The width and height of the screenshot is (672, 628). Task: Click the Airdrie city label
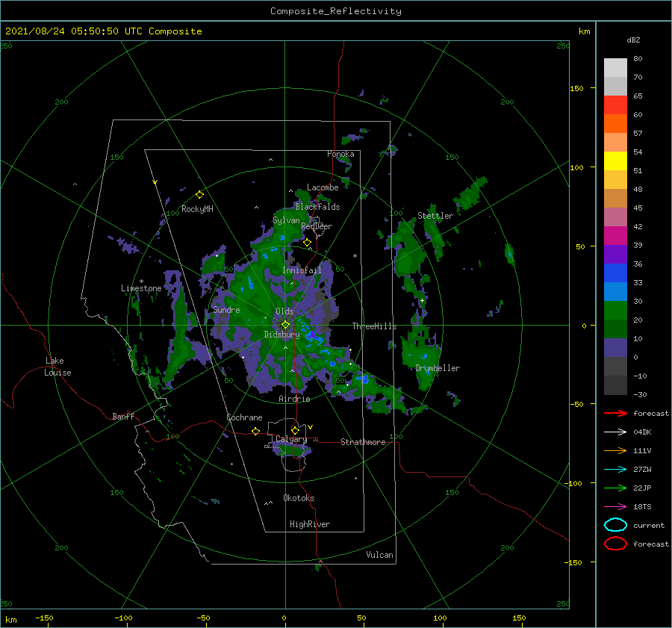pyautogui.click(x=294, y=399)
